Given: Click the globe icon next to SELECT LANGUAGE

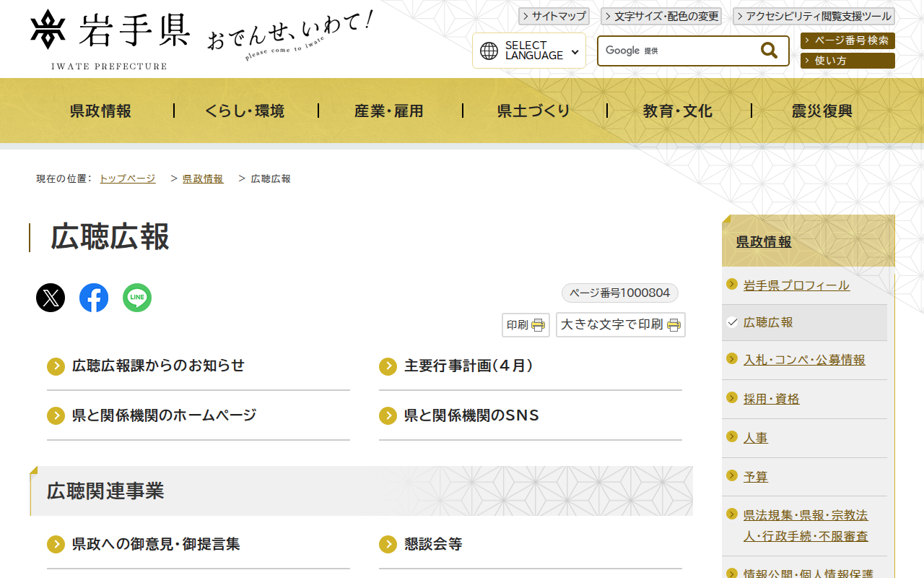Looking at the screenshot, I should coord(490,50).
